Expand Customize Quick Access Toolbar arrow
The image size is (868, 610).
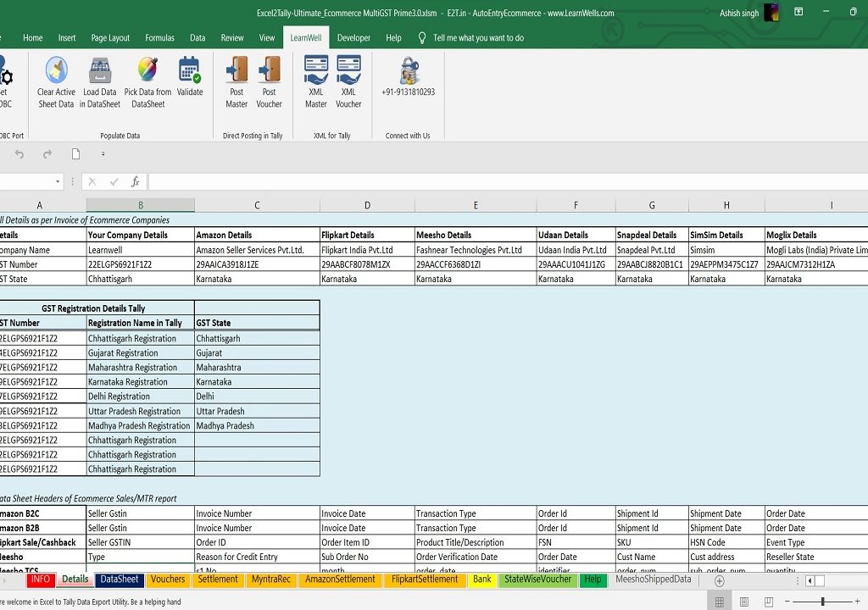click(x=103, y=154)
